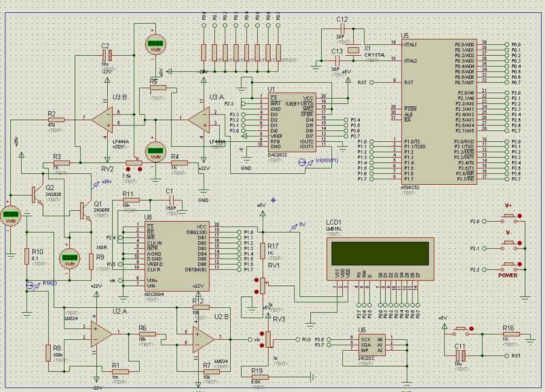Select resistor R17 1k

click(x=263, y=251)
